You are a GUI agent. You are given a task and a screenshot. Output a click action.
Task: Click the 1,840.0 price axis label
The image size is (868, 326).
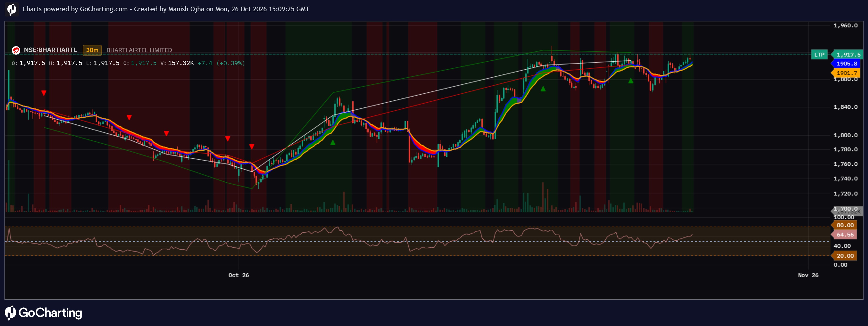(845, 107)
